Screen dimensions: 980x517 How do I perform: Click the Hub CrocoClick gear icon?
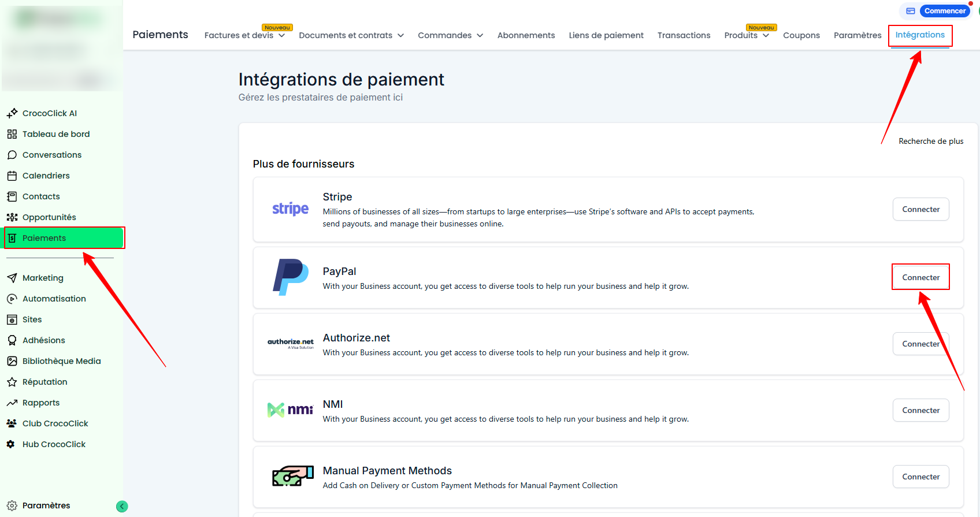(x=11, y=444)
